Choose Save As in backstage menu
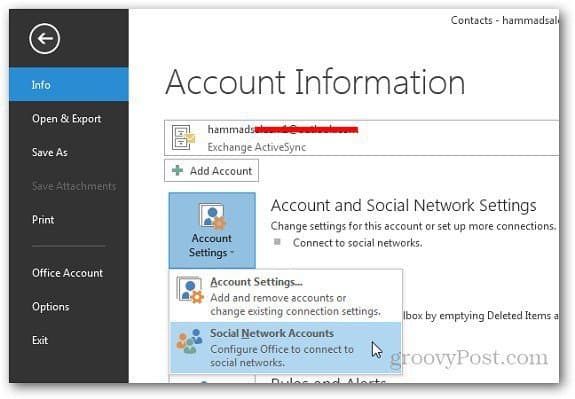 pos(50,152)
